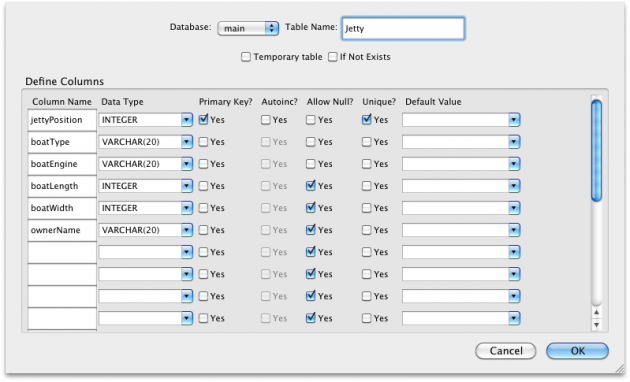Open data type dropdown of first empty row
The image size is (630, 382).
tap(187, 252)
